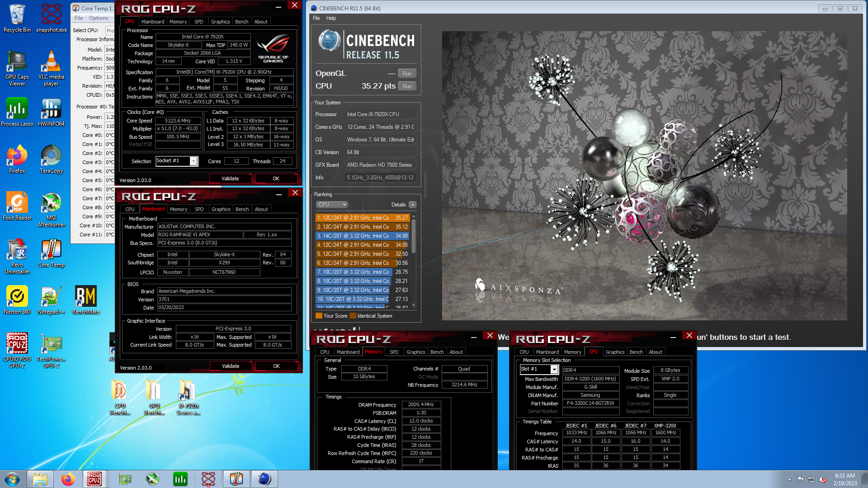Open the snapshot.exe desktop icon
Viewport: 868px width, 488px height.
tap(52, 19)
